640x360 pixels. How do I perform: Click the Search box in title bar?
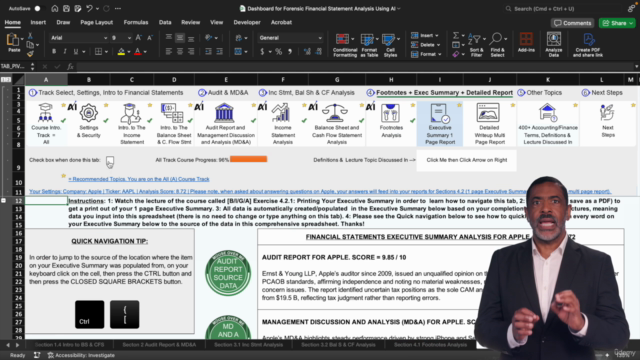pyautogui.click(x=563, y=9)
